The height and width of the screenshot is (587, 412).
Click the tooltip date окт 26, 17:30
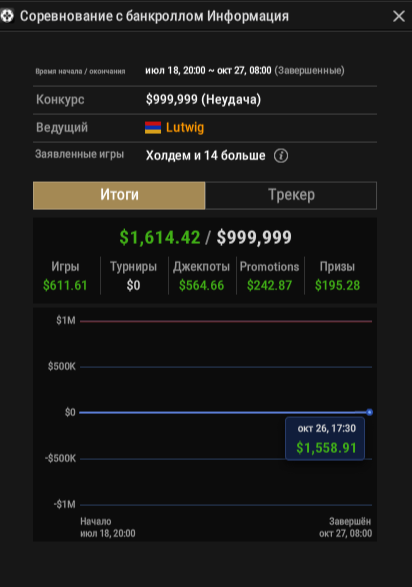[326, 428]
